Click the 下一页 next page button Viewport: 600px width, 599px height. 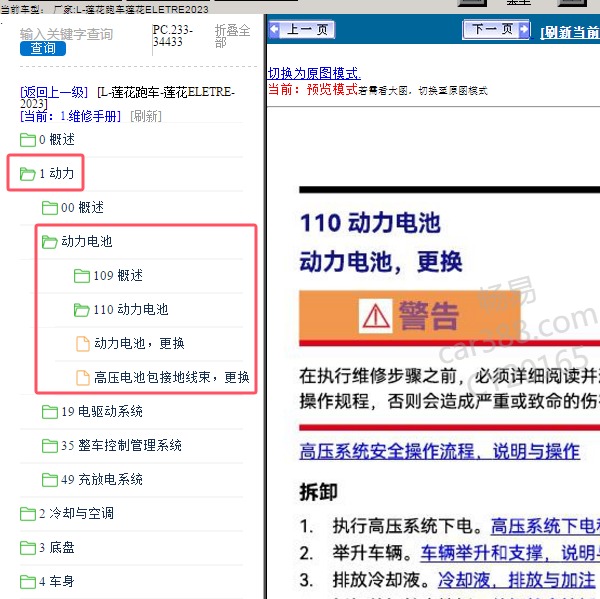(x=496, y=29)
